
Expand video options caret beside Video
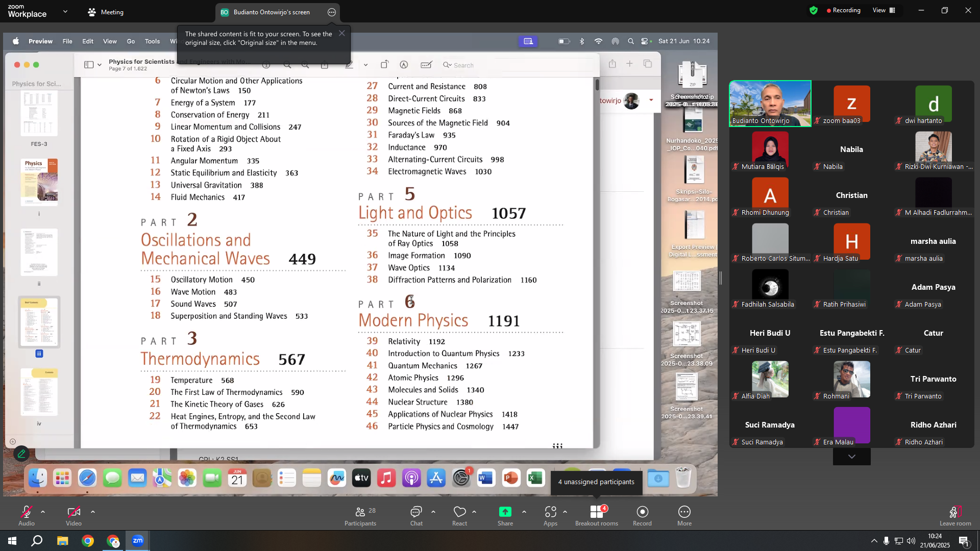pyautogui.click(x=92, y=511)
